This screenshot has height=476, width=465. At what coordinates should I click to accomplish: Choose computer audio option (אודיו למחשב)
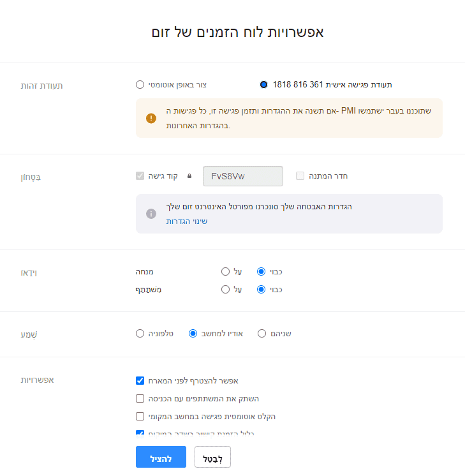point(194,333)
